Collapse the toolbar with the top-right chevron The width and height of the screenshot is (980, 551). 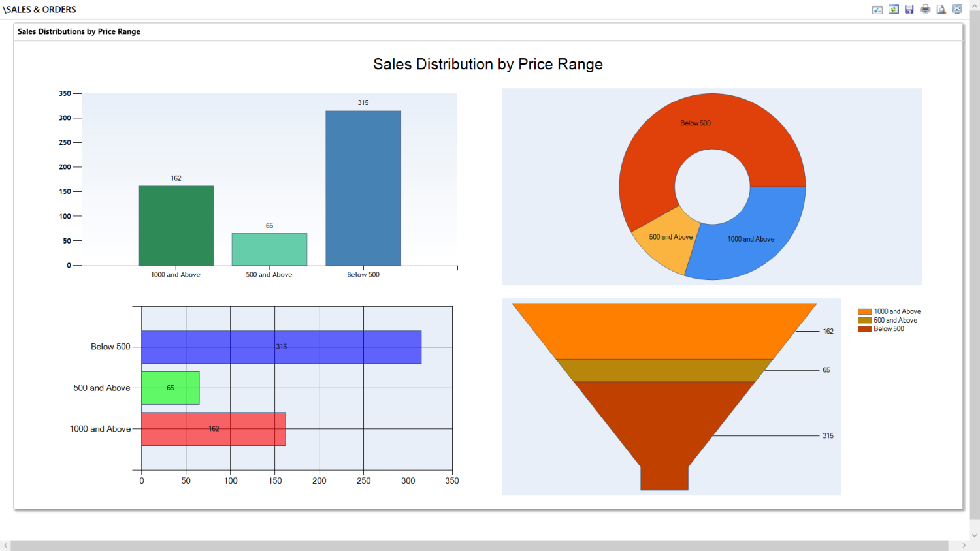pyautogui.click(x=975, y=5)
